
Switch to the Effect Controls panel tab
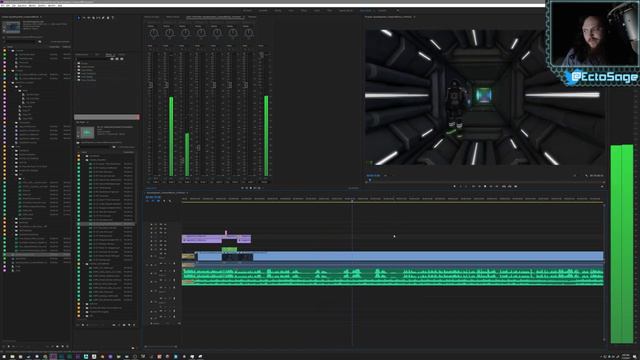173,17
